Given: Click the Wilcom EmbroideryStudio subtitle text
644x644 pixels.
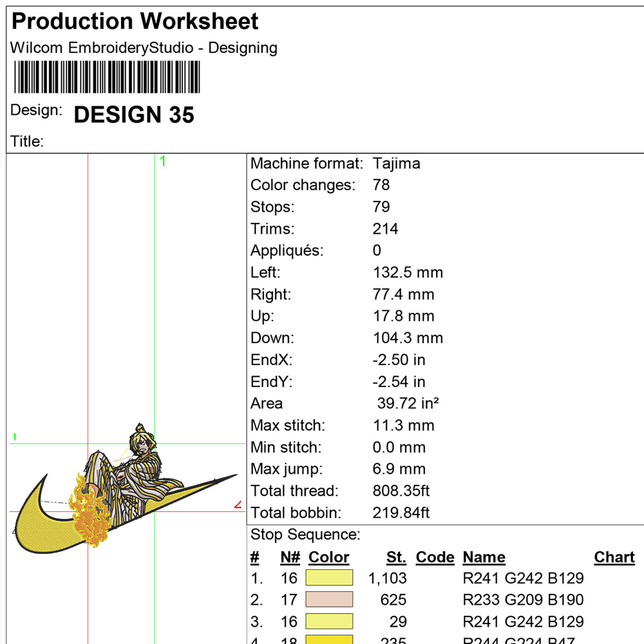Looking at the screenshot, I should pos(144,48).
